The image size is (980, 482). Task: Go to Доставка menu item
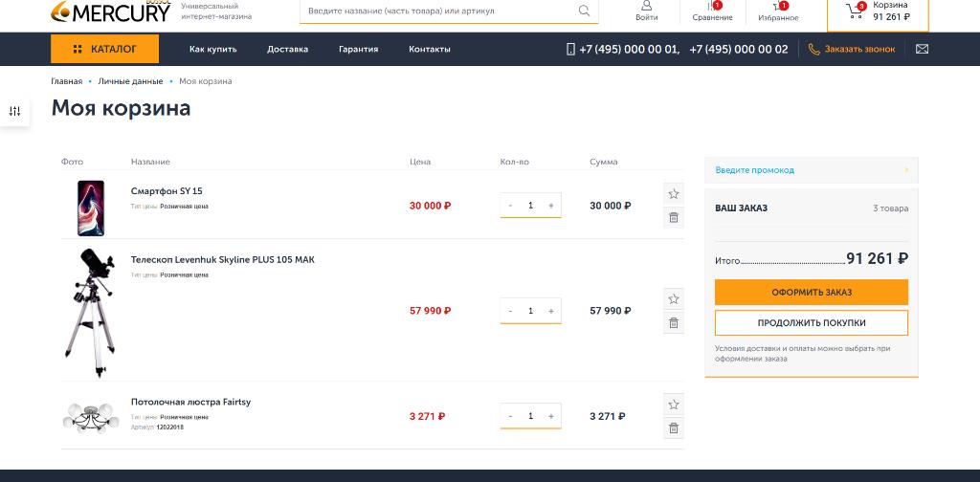[x=287, y=49]
